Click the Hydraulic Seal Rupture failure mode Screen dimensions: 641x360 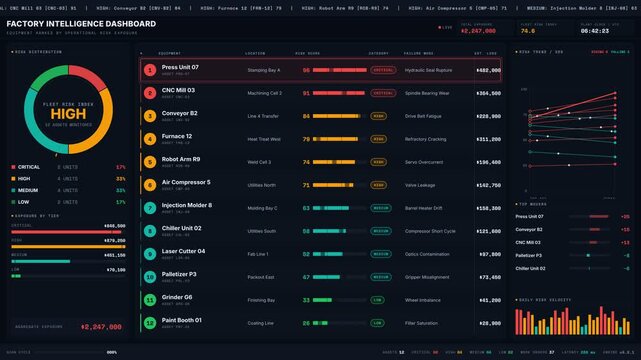pyautogui.click(x=428, y=70)
